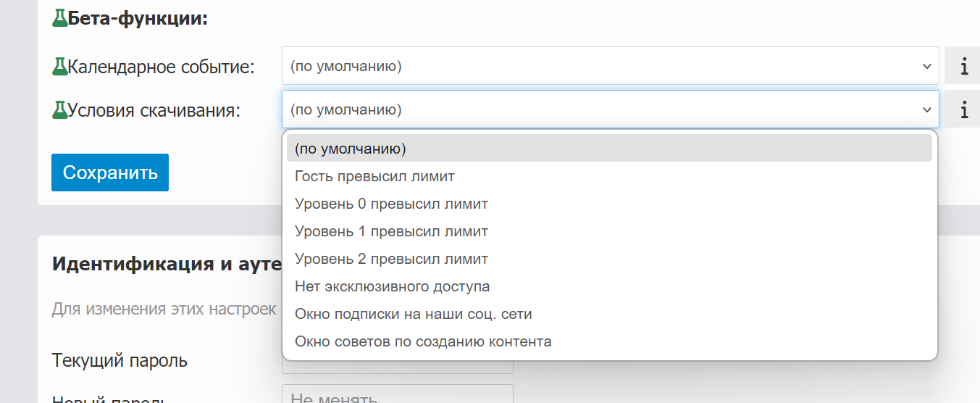Choose Гость превысил лимит option
The height and width of the screenshot is (403, 980).
[374, 176]
